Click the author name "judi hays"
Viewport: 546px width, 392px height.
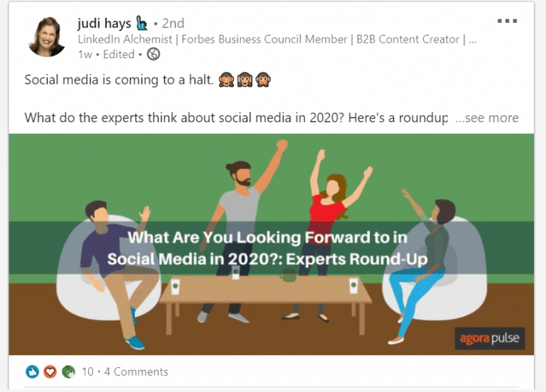click(x=105, y=23)
